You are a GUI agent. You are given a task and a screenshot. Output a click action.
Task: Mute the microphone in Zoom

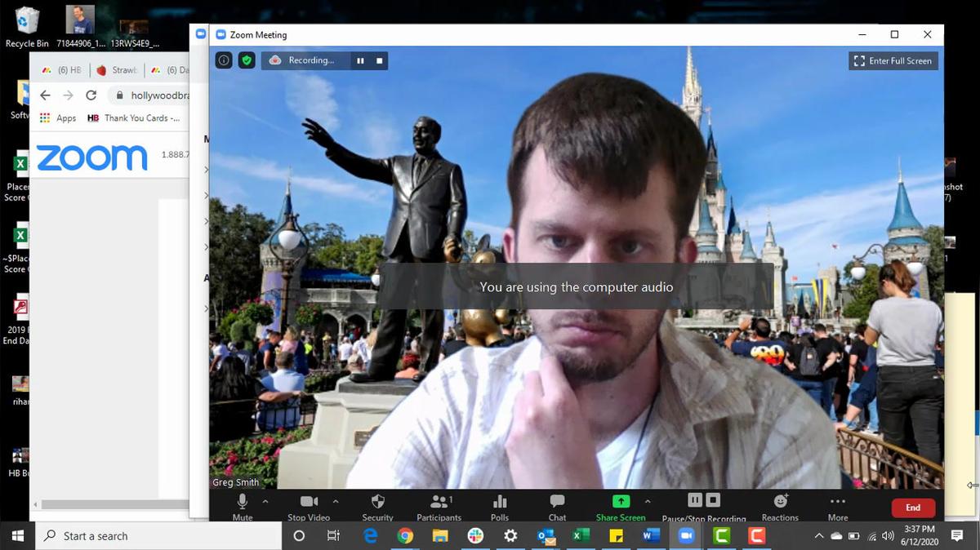point(243,505)
